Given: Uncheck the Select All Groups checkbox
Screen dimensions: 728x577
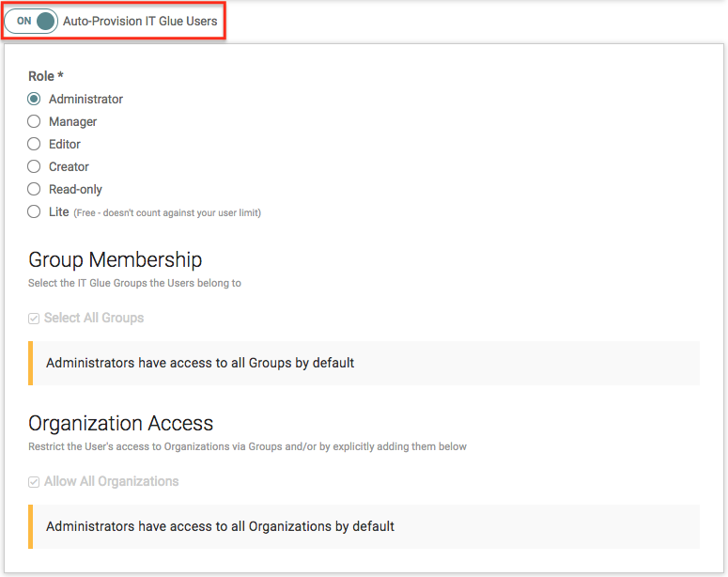Looking at the screenshot, I should tap(35, 319).
